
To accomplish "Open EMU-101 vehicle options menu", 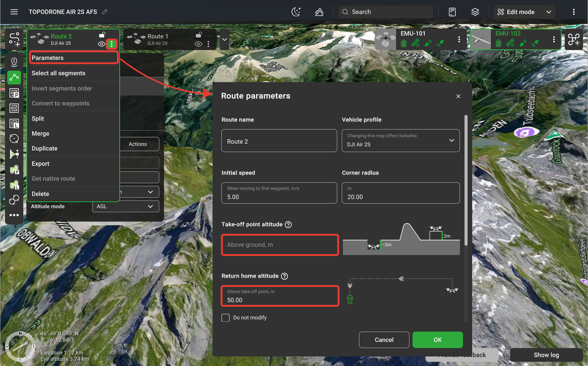I will tap(459, 39).
